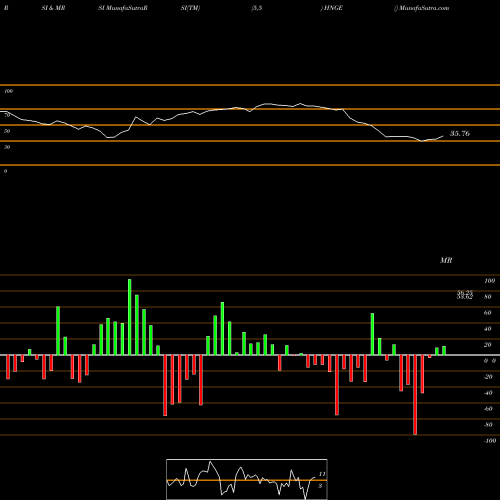
Task: Click the -60 label on MR axis
Action: [488, 409]
